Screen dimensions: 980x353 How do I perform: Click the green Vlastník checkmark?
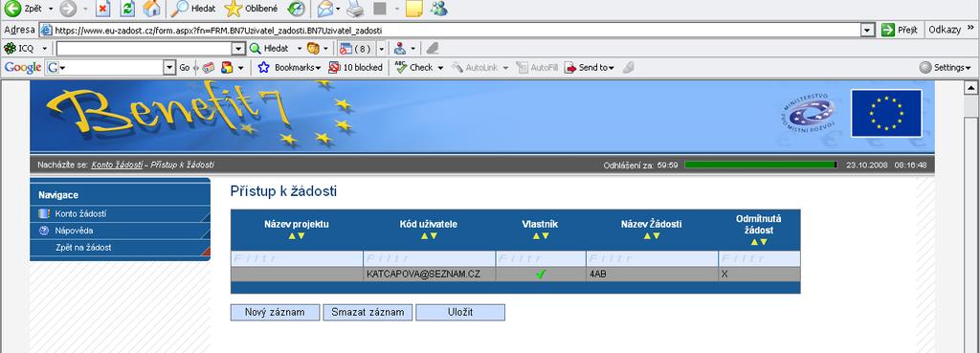click(541, 274)
